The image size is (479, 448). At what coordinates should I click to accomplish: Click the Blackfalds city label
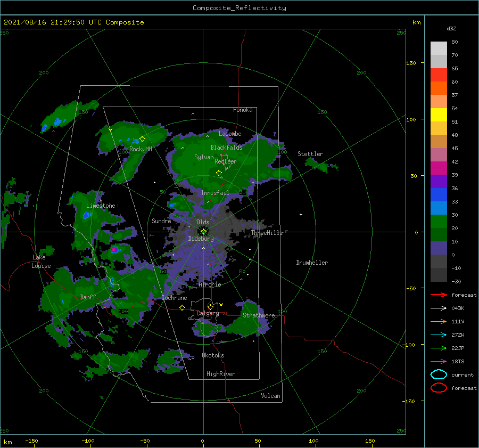click(x=226, y=148)
